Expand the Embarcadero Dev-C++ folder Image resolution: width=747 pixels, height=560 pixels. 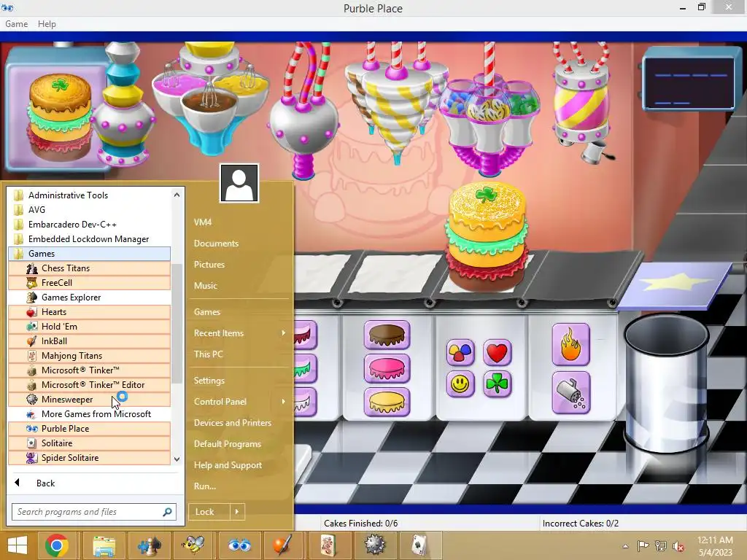(89, 225)
